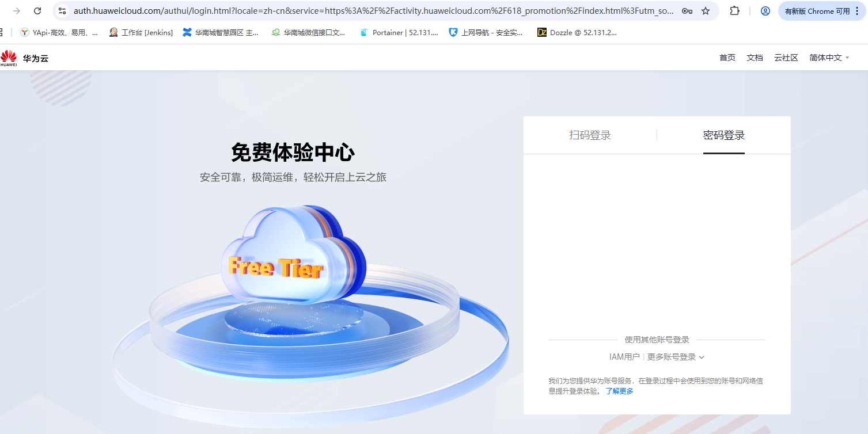The image size is (868, 434).
Task: Bookmark this page with the star icon
Action: click(706, 11)
